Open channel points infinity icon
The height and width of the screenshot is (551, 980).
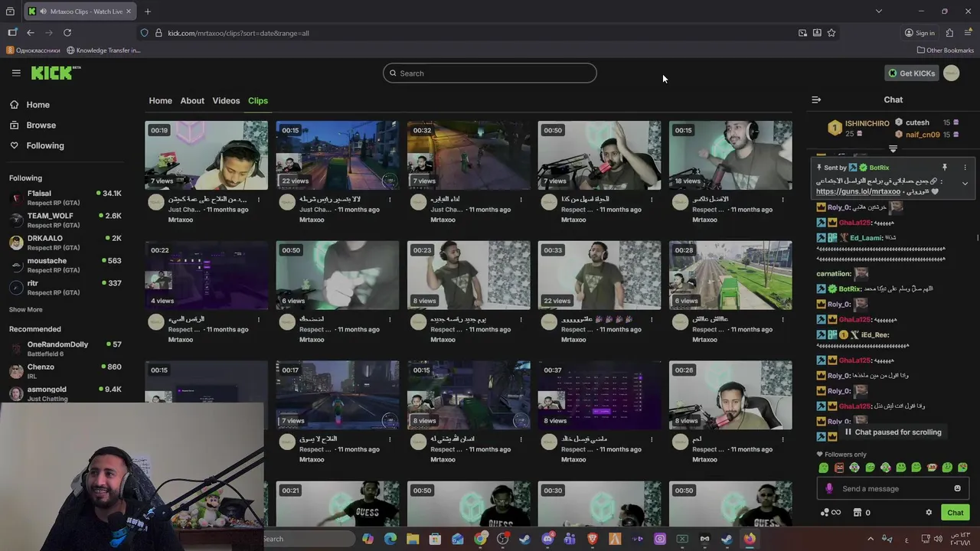pyautogui.click(x=831, y=513)
